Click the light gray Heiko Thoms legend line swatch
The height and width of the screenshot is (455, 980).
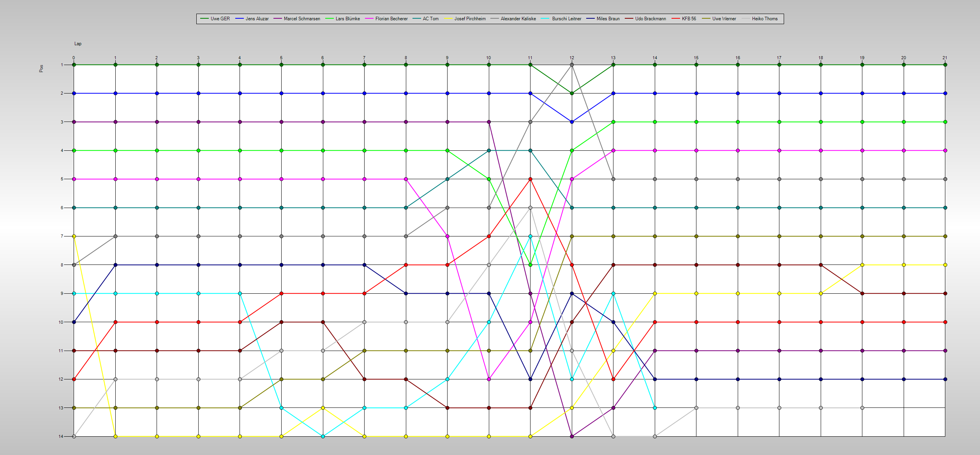coord(746,19)
